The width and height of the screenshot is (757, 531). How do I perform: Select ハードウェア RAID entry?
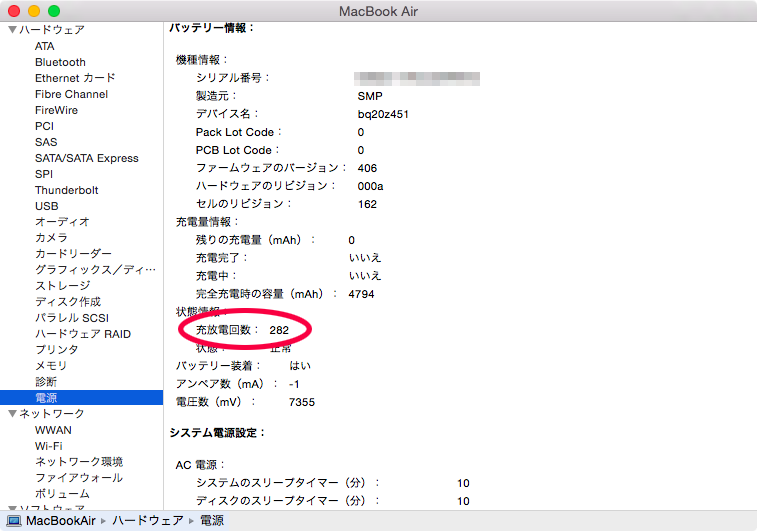83,334
